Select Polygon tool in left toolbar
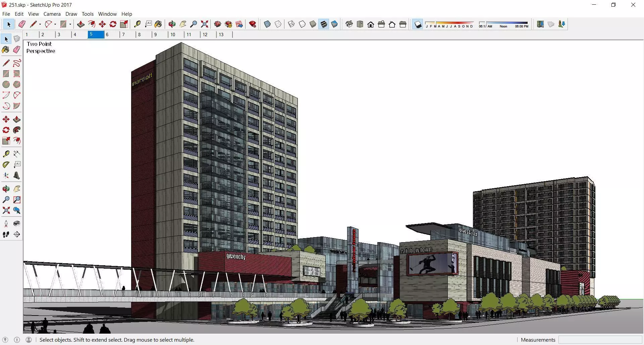Image resolution: width=644 pixels, height=345 pixels. (x=17, y=84)
